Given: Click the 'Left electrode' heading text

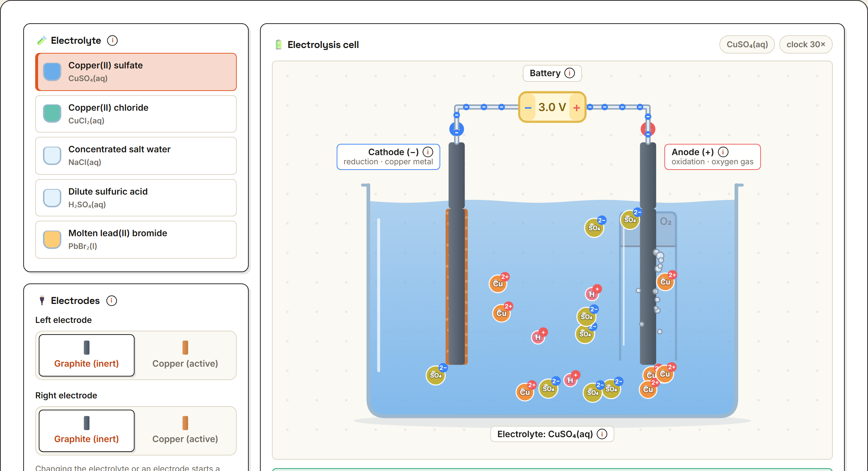Looking at the screenshot, I should tap(63, 320).
